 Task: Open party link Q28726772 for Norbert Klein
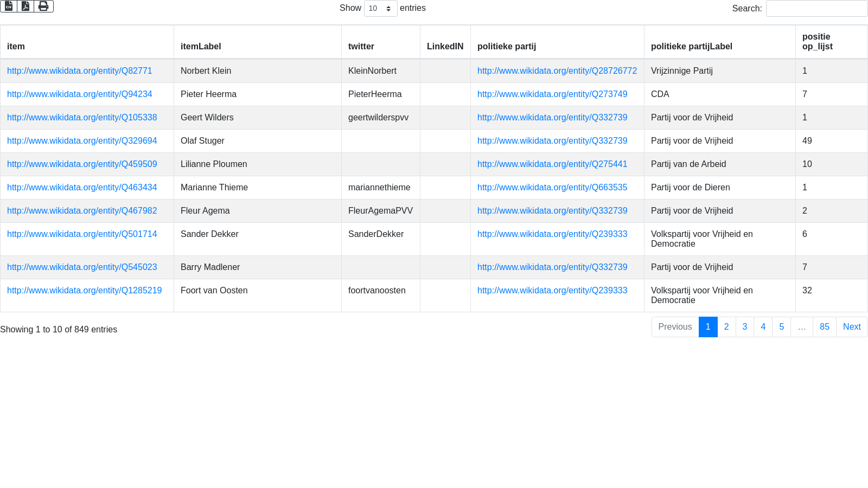[x=557, y=71]
